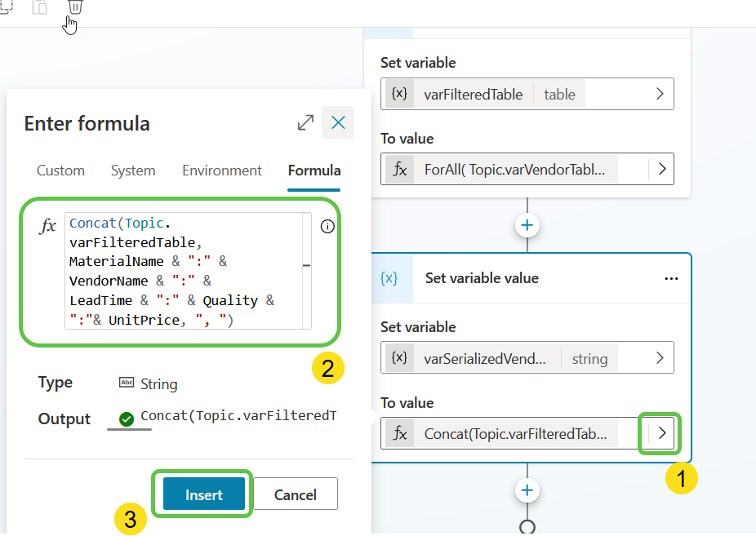Open the Custom tab in formula panel
Image resolution: width=756 pixels, height=536 pixels.
60,171
